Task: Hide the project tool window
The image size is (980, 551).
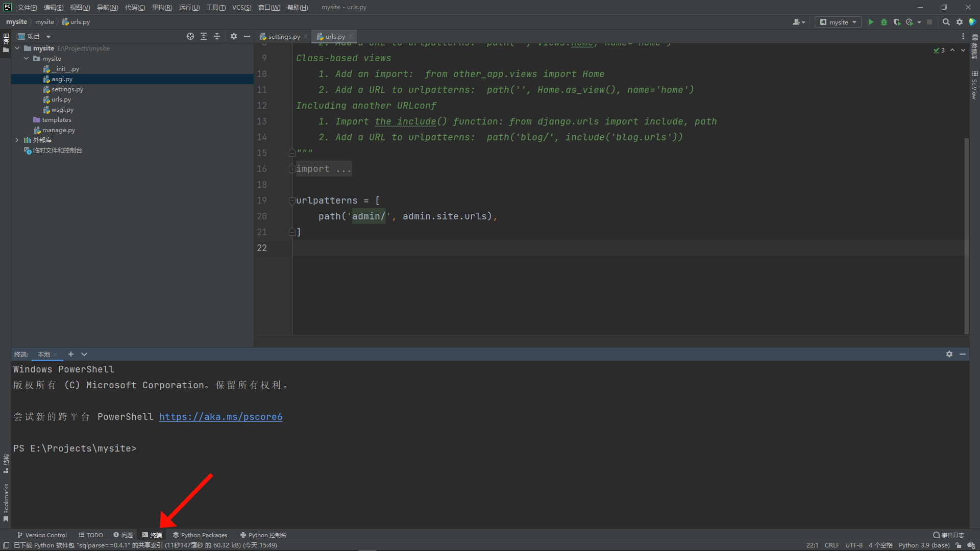Action: click(x=247, y=36)
